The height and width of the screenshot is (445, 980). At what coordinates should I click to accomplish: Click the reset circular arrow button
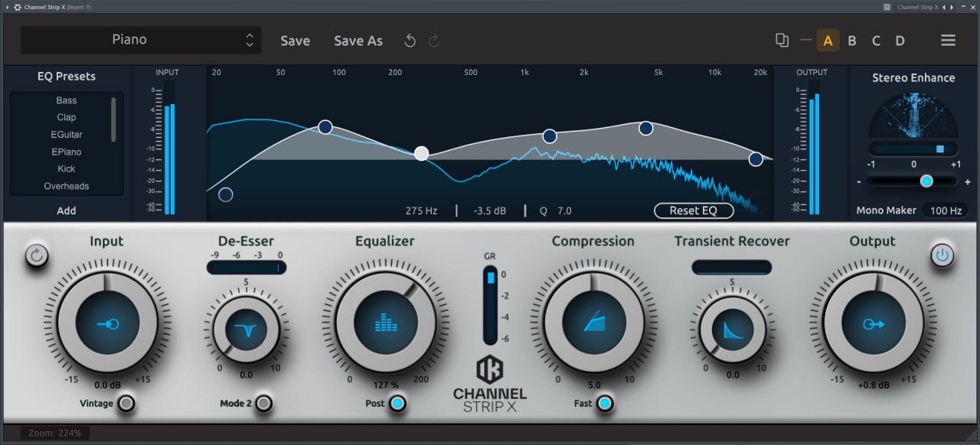35,255
